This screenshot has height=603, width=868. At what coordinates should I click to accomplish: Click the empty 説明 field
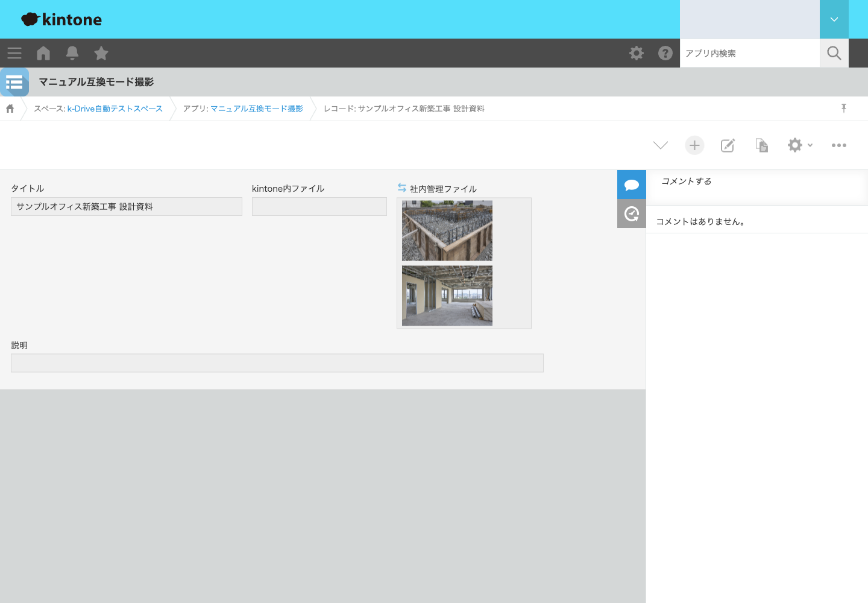pyautogui.click(x=277, y=363)
